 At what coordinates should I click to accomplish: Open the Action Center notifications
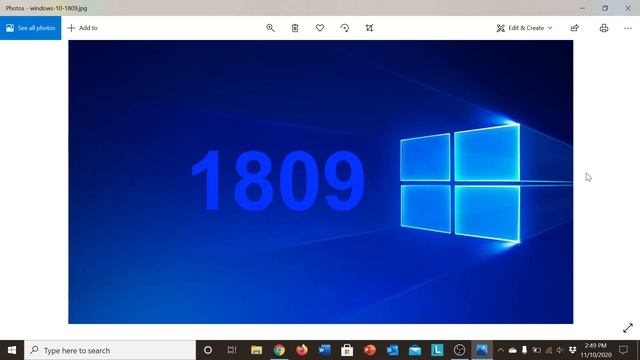point(623,350)
